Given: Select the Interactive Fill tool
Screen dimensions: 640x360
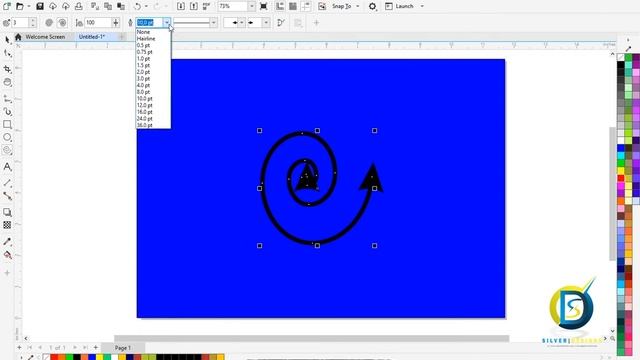Looking at the screenshot, I should (x=7, y=255).
